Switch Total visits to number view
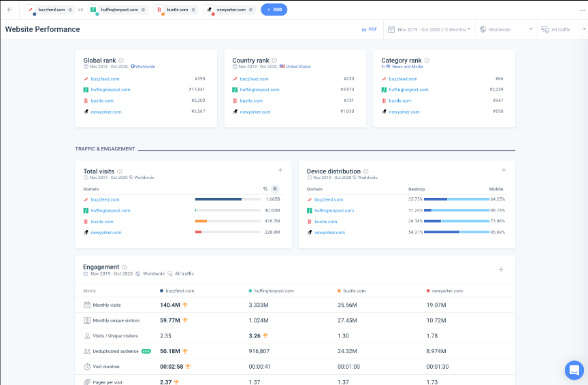This screenshot has height=385, width=588. coord(275,188)
